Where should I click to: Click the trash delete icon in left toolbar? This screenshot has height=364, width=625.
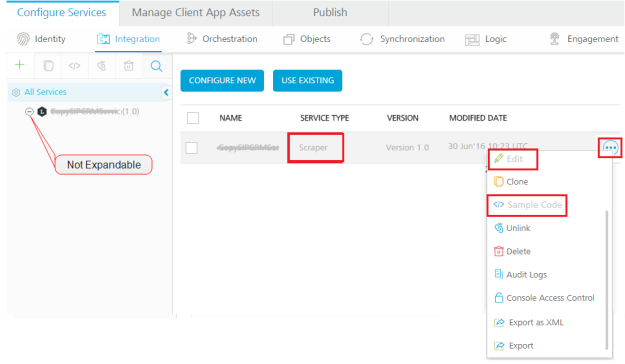[128, 66]
